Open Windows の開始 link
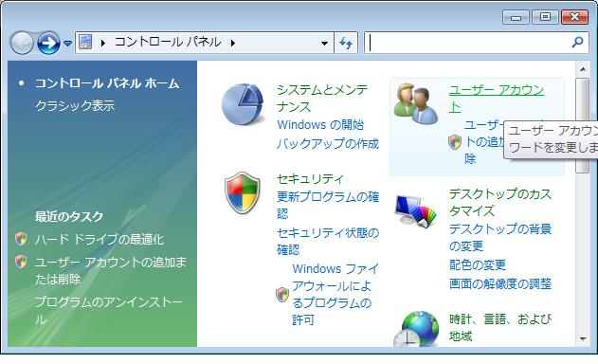 pos(320,125)
